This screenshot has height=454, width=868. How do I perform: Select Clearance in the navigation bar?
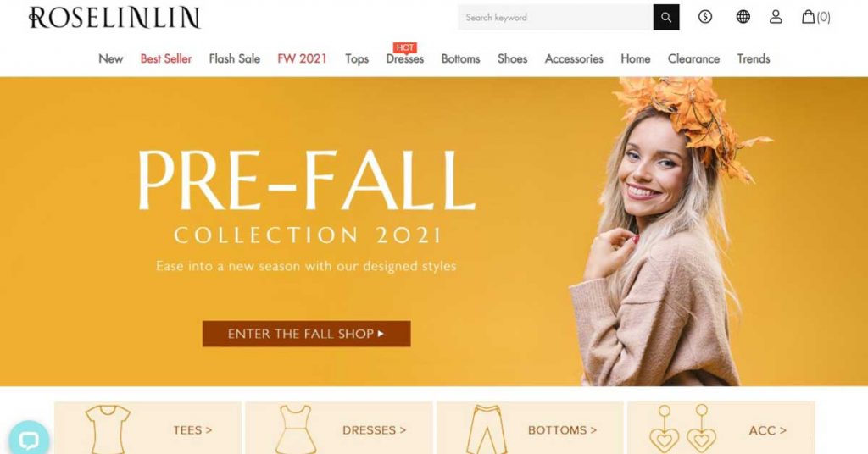pos(693,58)
